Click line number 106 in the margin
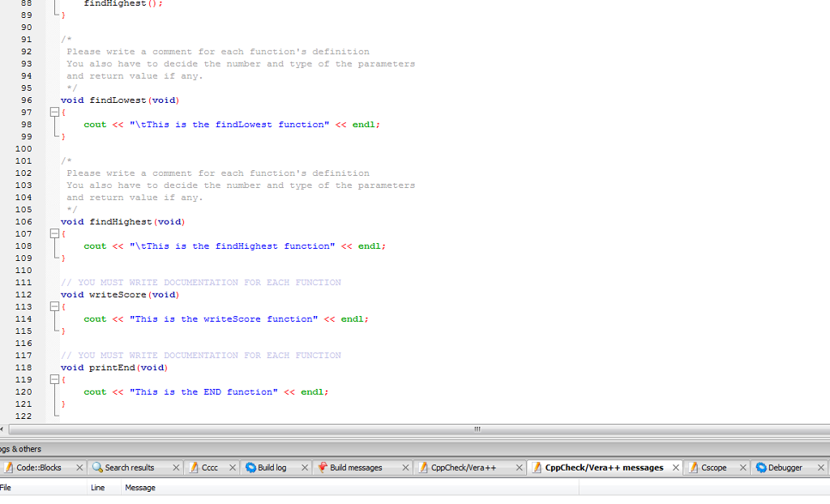 24,222
